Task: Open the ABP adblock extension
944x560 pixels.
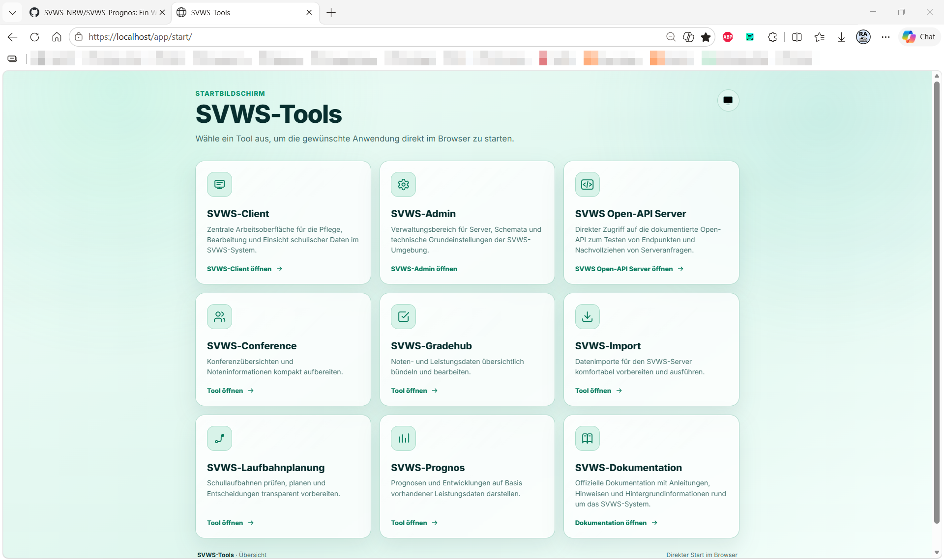Action: tap(728, 37)
